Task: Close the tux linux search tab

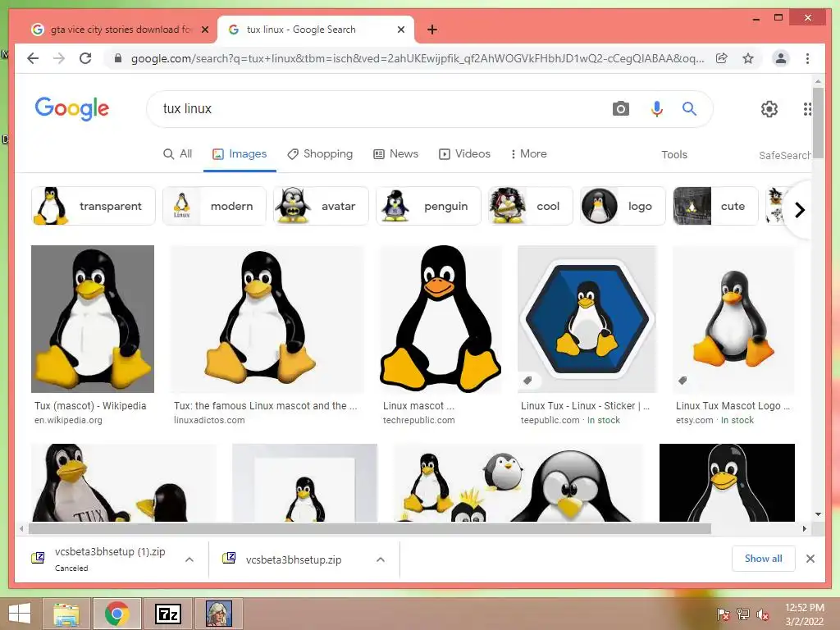Action: pos(400,30)
